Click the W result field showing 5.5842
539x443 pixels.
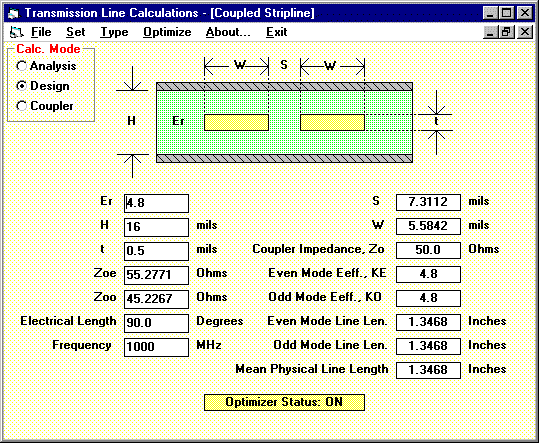428,226
